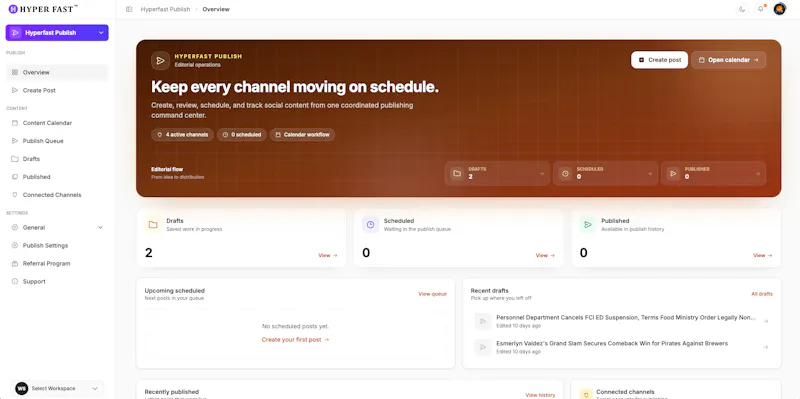Screen dimensions: 800x399
Task: Open Create Post in sidebar
Action: tap(57, 90)
